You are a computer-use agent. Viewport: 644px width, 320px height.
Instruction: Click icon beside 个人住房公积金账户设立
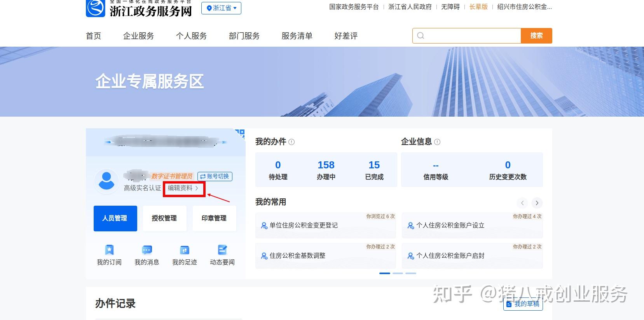[411, 226]
